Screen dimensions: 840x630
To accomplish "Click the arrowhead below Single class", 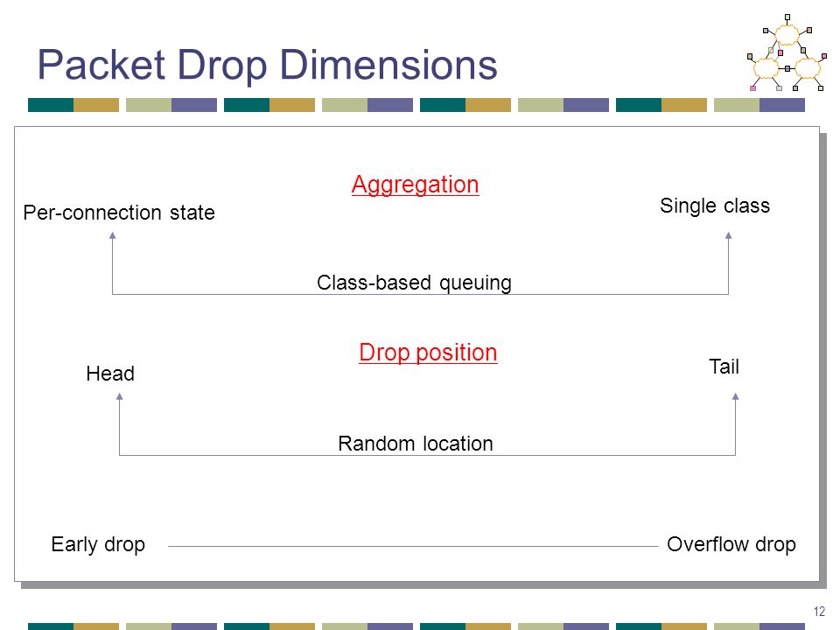I will [x=728, y=235].
